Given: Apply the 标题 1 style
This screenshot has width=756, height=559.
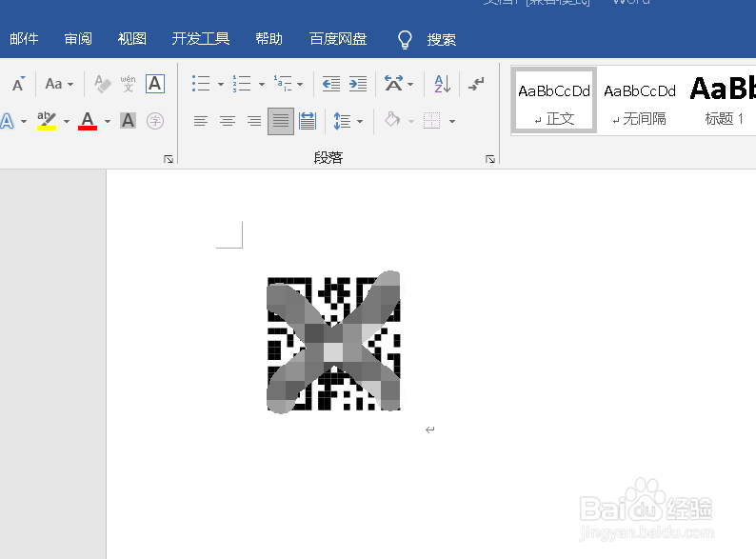Looking at the screenshot, I should (x=724, y=100).
